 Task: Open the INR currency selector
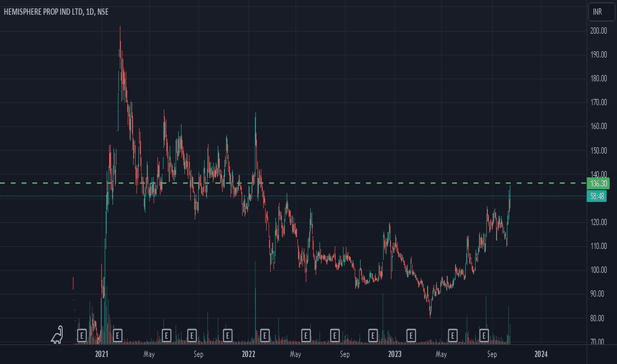coord(601,12)
